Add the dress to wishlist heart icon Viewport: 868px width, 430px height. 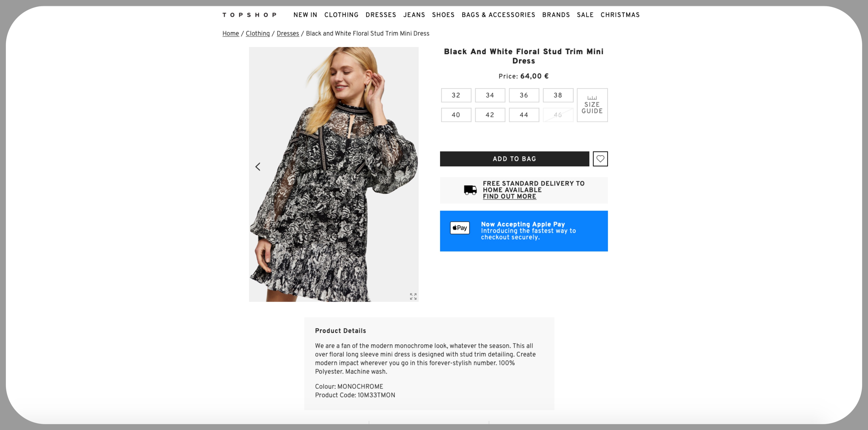click(600, 159)
